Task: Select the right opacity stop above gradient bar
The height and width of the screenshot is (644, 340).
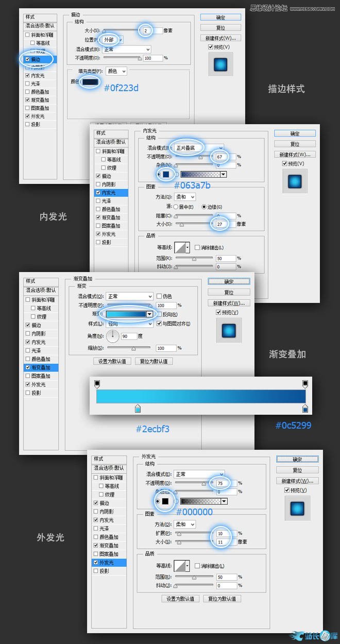Action: (x=305, y=384)
